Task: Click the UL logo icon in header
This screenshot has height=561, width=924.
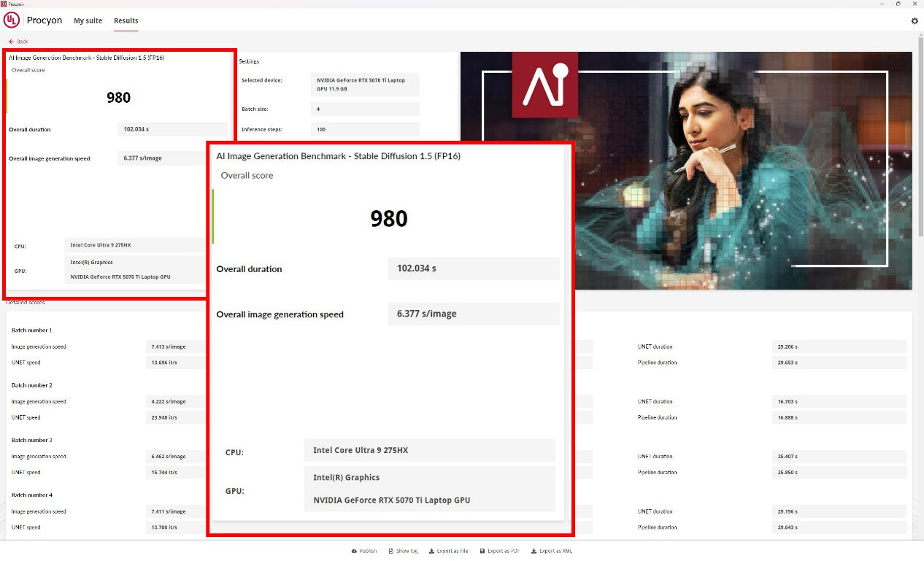Action: (x=12, y=20)
